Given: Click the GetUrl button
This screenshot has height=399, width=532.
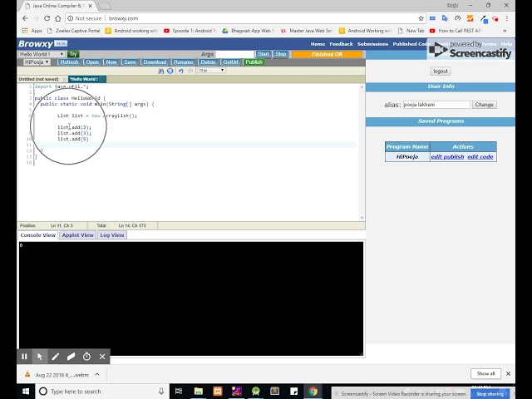Looking at the screenshot, I should (x=231, y=62).
